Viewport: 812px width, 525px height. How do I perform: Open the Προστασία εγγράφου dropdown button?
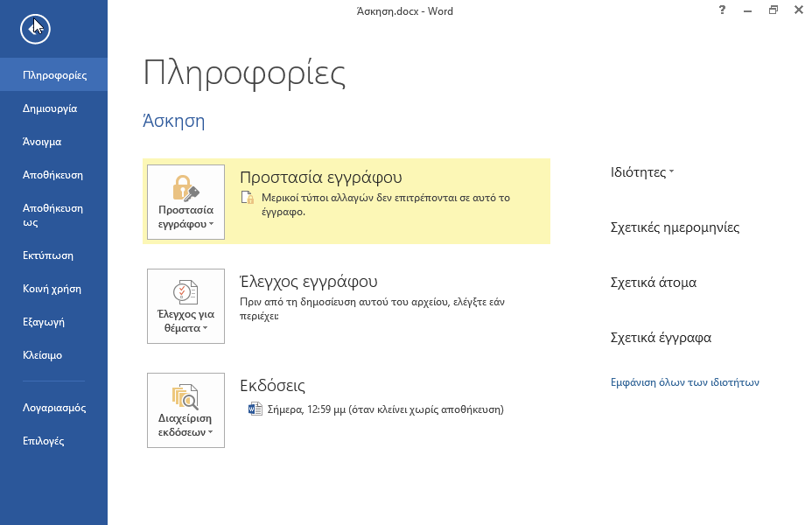[185, 202]
